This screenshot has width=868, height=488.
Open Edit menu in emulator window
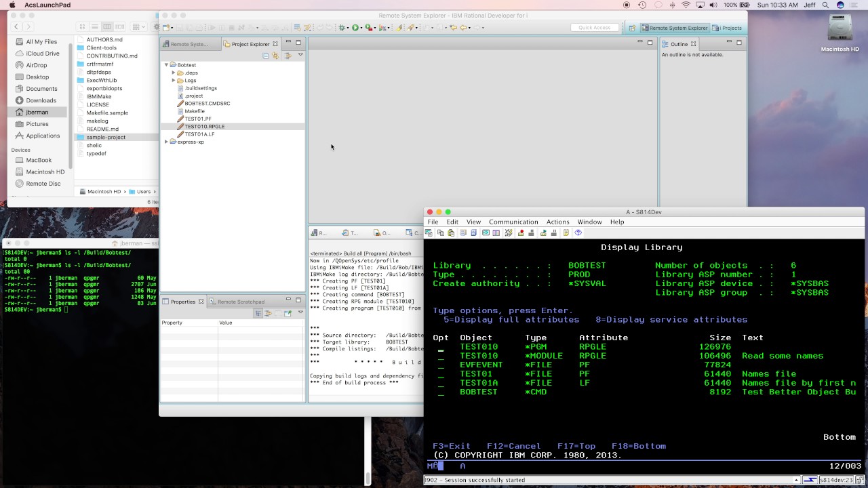pyautogui.click(x=452, y=222)
